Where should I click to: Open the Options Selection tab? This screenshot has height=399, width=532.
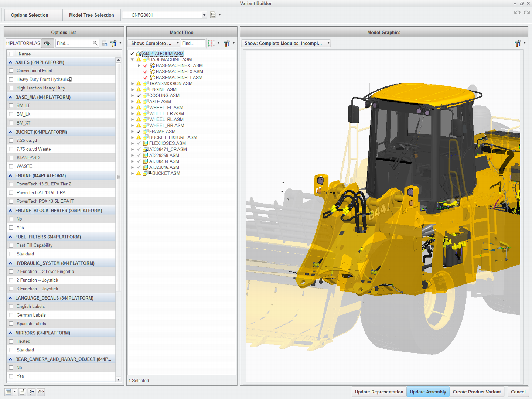click(29, 15)
